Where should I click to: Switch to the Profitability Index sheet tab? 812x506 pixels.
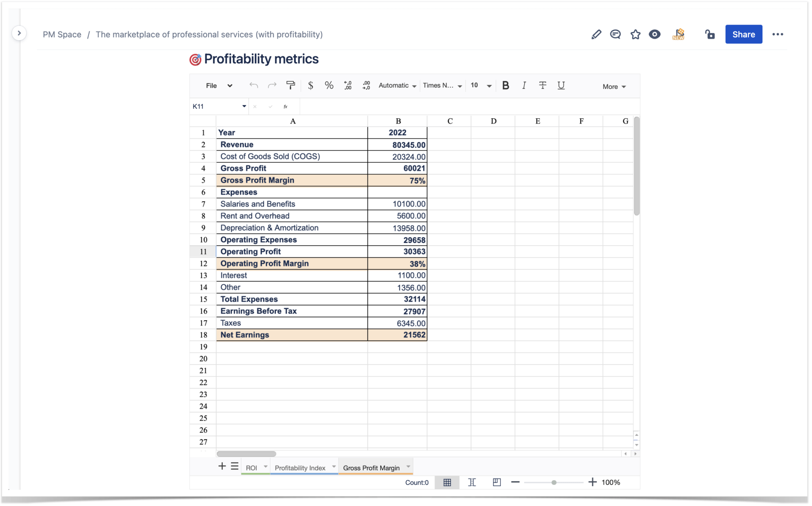[299, 468]
